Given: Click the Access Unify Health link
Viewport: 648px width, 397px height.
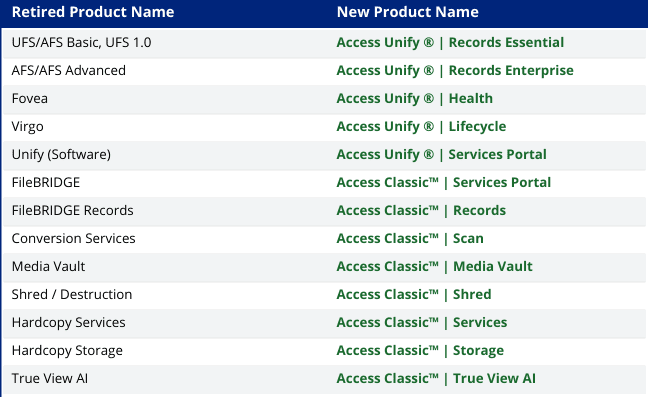Looking at the screenshot, I should [415, 99].
